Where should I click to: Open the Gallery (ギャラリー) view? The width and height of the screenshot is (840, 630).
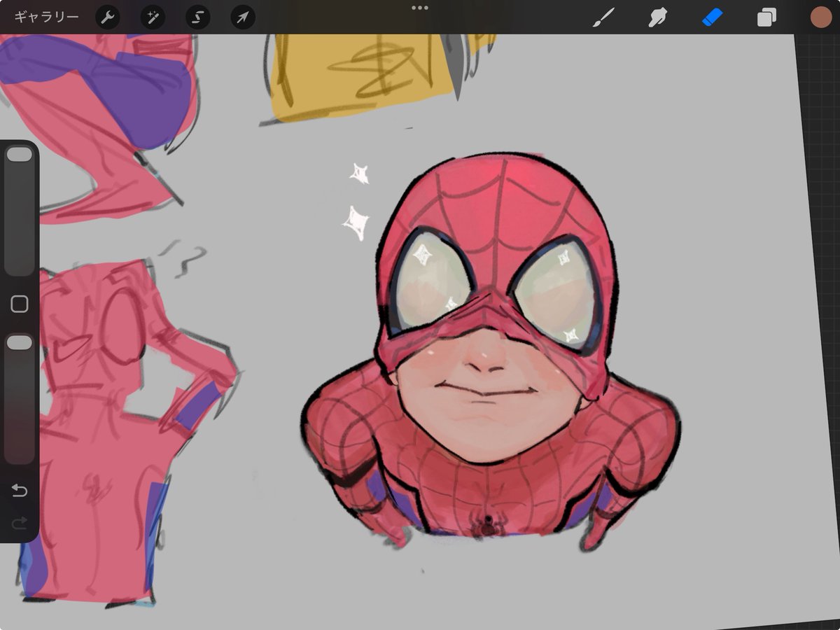[x=46, y=17]
